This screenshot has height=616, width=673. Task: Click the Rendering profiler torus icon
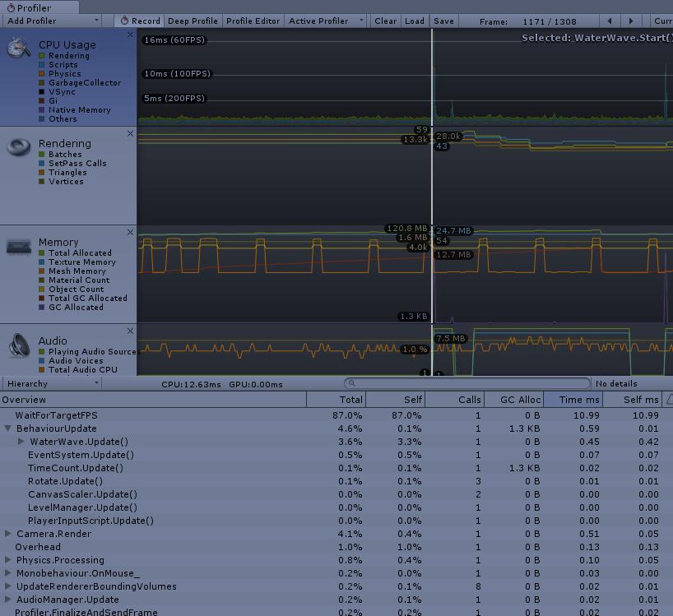pyautogui.click(x=19, y=147)
